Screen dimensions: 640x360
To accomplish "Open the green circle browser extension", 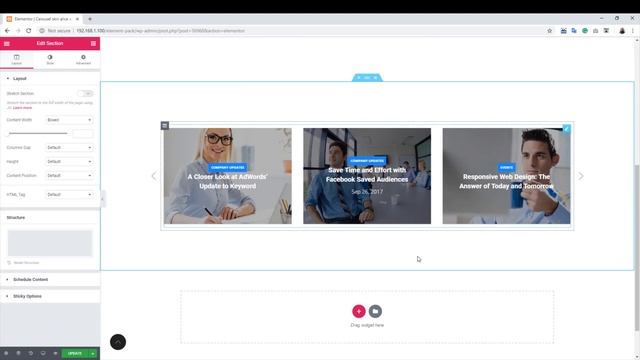I will (585, 31).
